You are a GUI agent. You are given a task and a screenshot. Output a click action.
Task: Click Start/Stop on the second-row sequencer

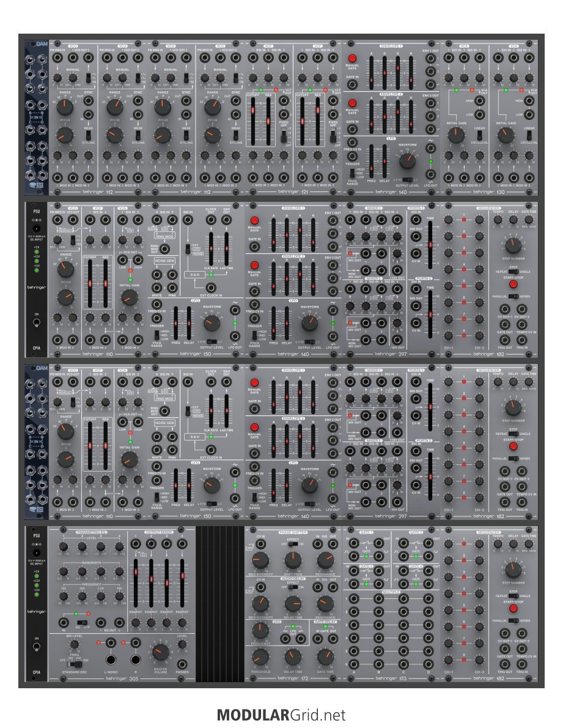513,284
